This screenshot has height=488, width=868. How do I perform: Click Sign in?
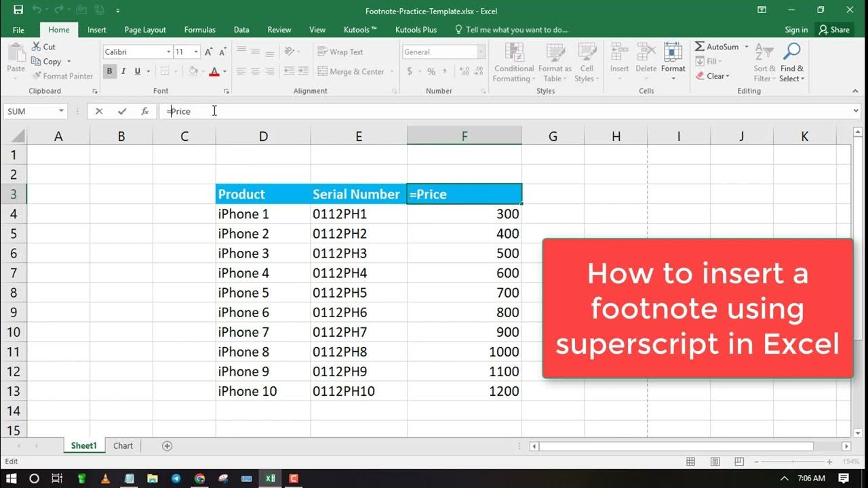point(796,30)
